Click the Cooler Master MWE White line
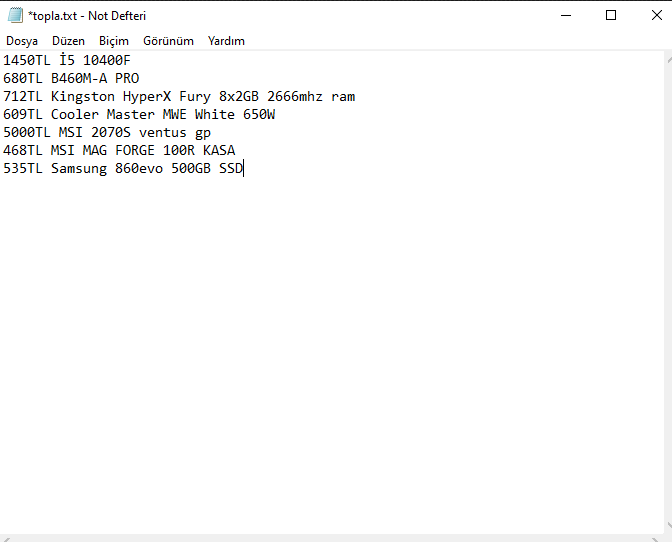Viewport: 672px width, 542px height. point(139,114)
